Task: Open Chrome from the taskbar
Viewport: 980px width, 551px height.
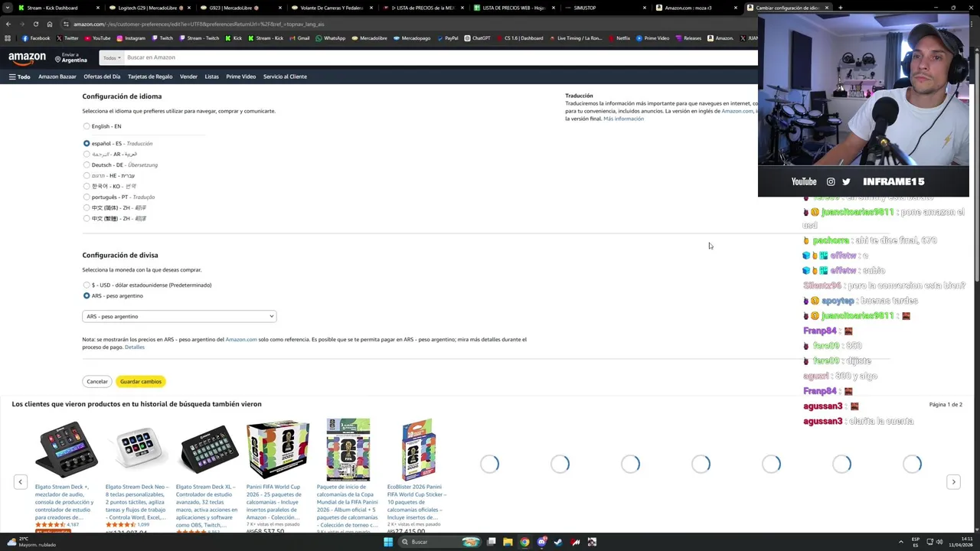Action: [524, 542]
